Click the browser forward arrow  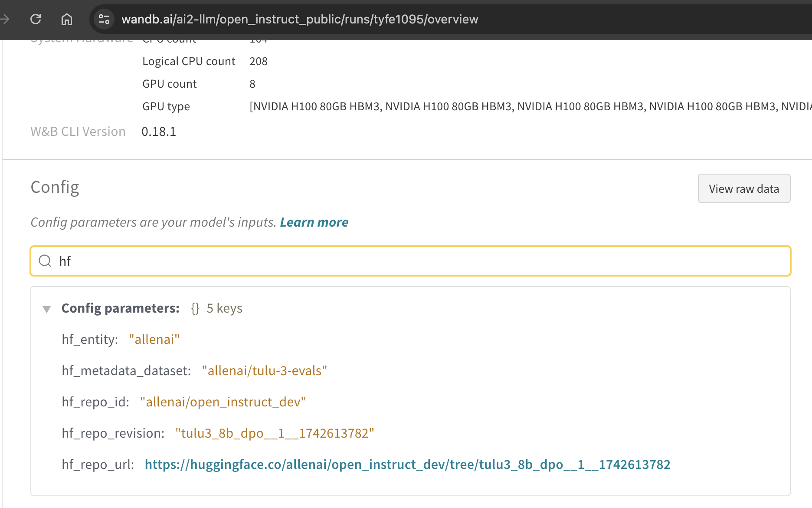[x=5, y=19]
